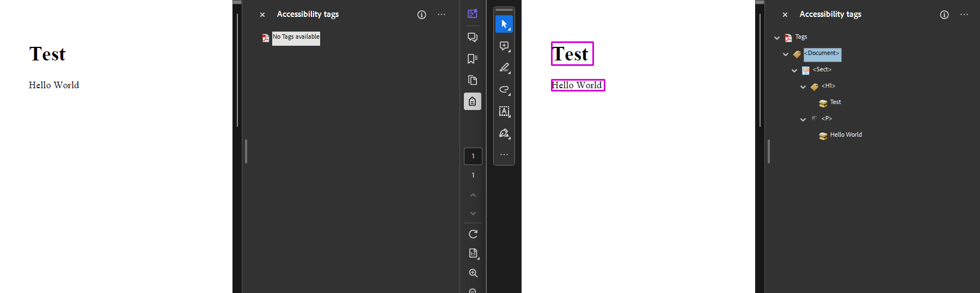Click the PDF icon beside Tags root
The width and height of the screenshot is (980, 293).
click(788, 38)
